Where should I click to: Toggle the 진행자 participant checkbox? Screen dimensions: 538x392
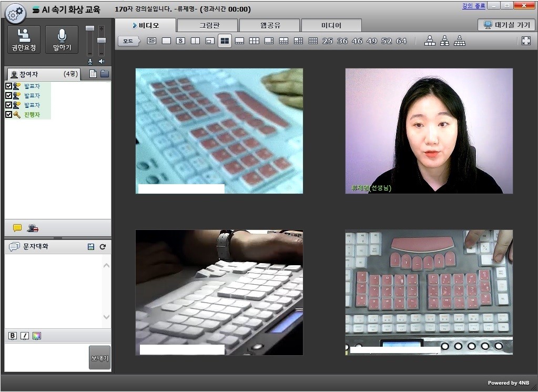pyautogui.click(x=8, y=115)
